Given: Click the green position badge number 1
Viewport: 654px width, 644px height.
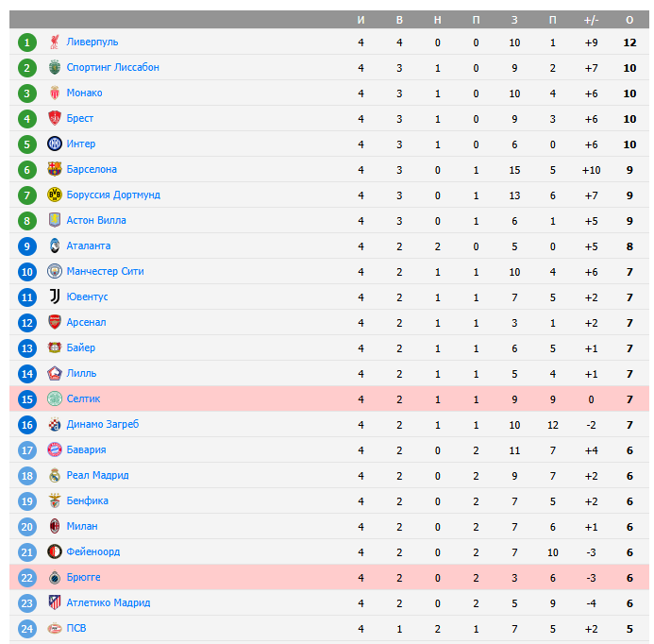Looking at the screenshot, I should pos(27,42).
